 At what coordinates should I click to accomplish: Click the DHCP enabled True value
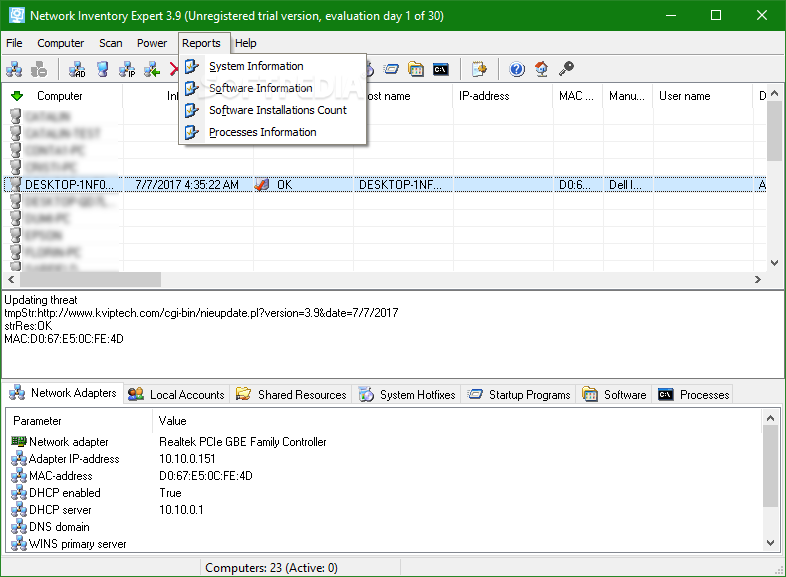(170, 493)
